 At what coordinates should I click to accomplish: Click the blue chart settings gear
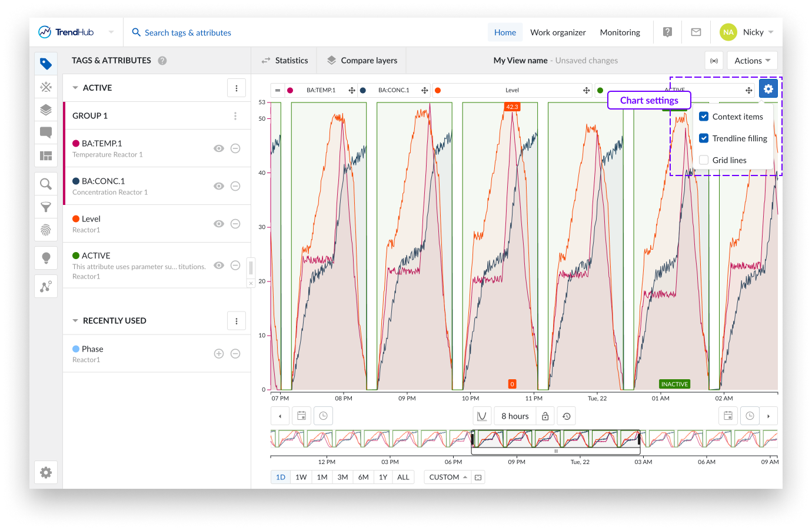pyautogui.click(x=768, y=89)
